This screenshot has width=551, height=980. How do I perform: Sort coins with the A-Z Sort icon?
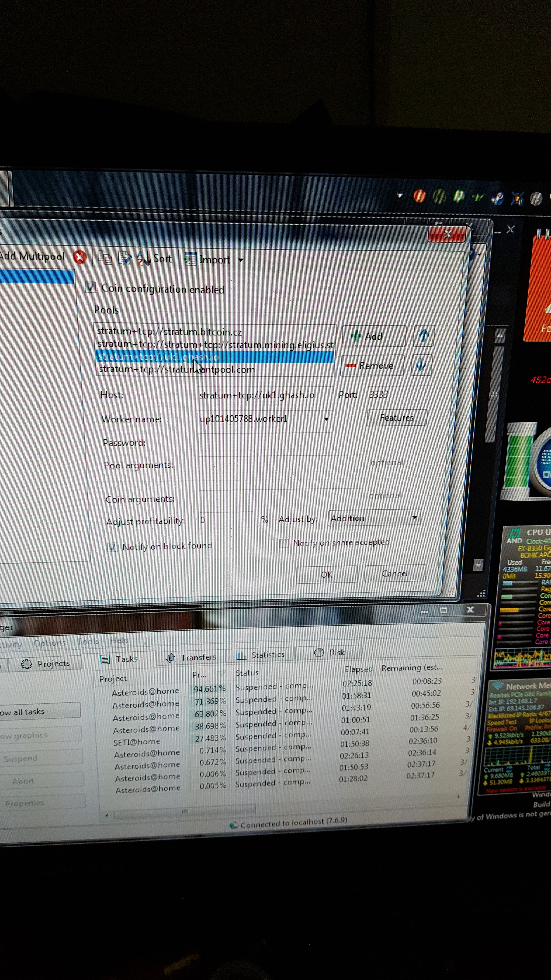[154, 259]
